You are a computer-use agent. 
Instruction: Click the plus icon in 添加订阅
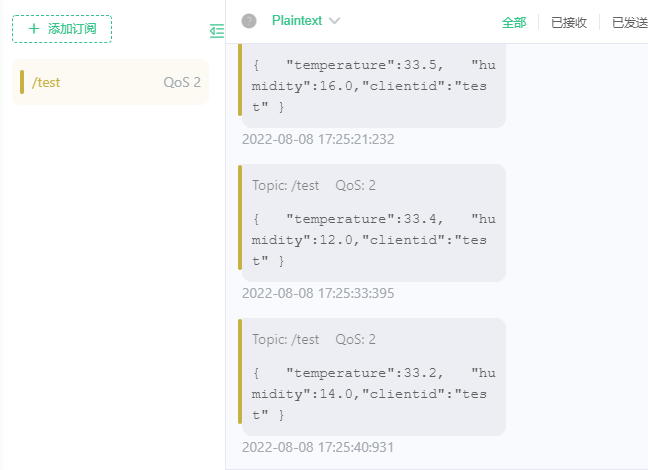coord(34,29)
